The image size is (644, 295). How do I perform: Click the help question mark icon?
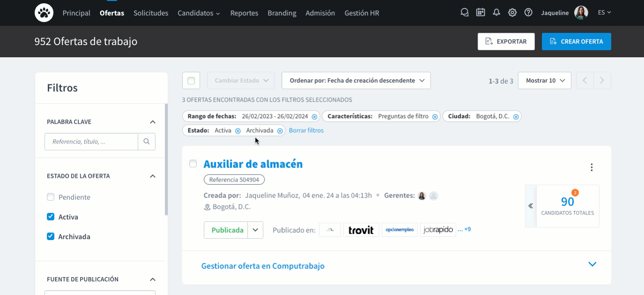(528, 13)
